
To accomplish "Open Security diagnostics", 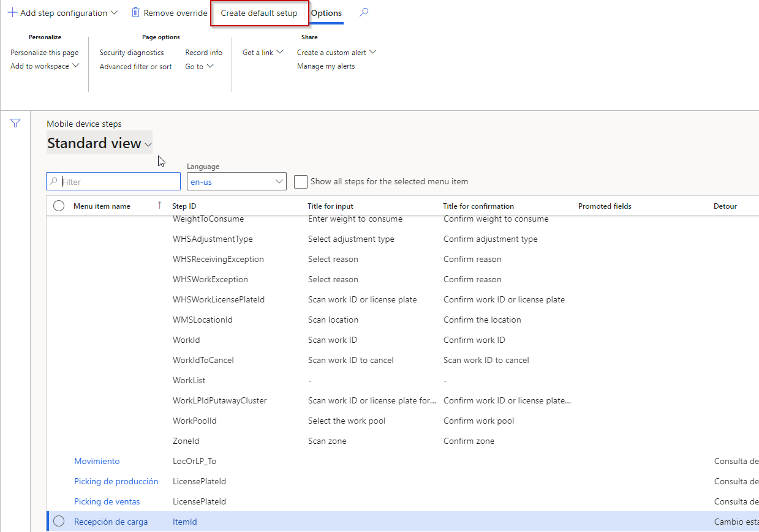I will click(x=132, y=53).
